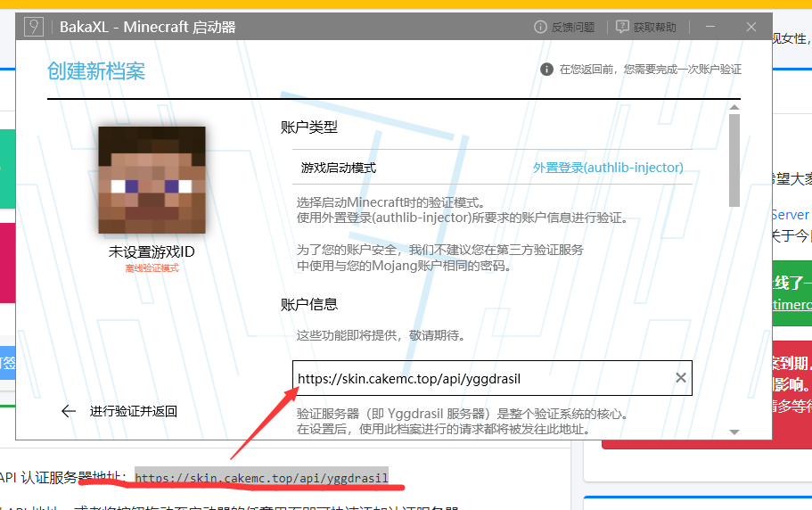Click the 游戏启动模式 row label
The image size is (812, 510).
click(339, 168)
